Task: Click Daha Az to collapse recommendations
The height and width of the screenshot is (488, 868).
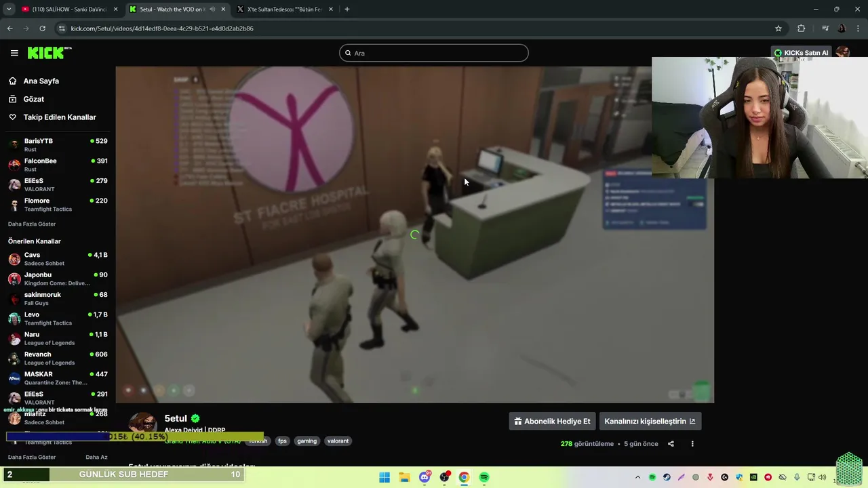Action: pyautogui.click(x=96, y=457)
